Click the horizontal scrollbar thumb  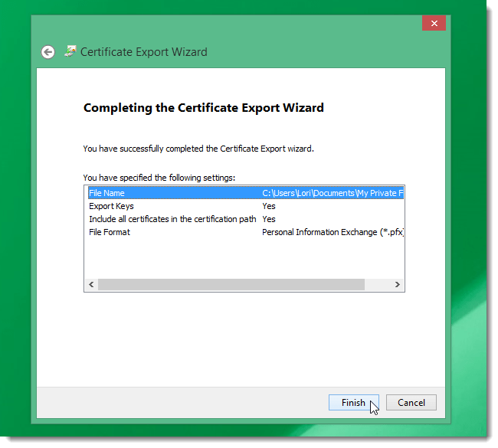click(x=231, y=284)
